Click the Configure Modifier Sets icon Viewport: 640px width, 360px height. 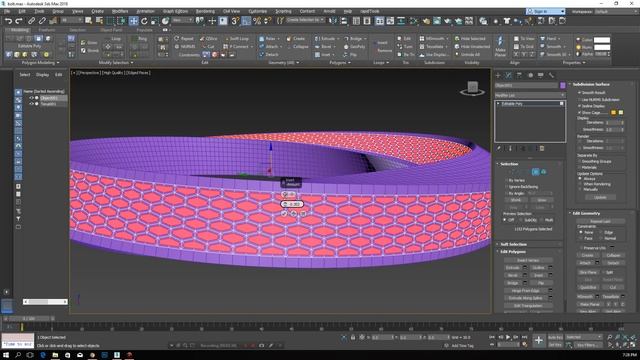[x=542, y=149]
